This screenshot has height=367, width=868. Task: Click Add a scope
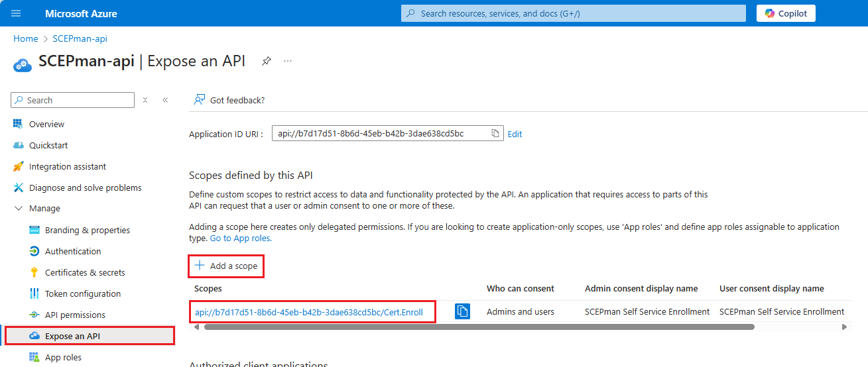(226, 266)
